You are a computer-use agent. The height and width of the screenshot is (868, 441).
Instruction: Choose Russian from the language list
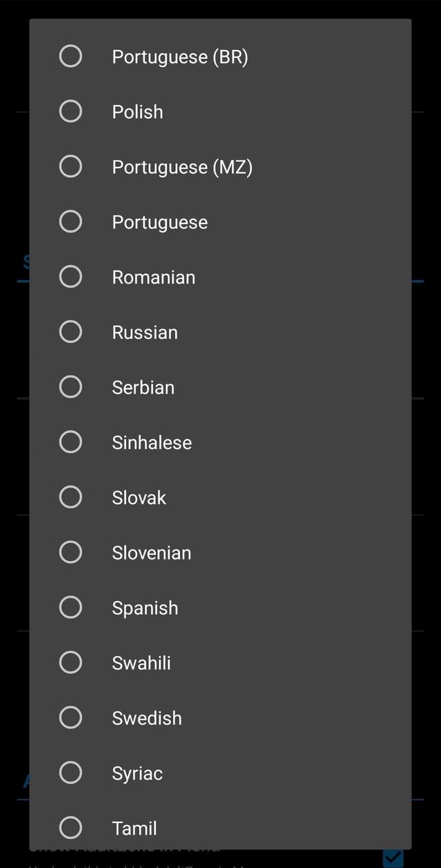(71, 332)
